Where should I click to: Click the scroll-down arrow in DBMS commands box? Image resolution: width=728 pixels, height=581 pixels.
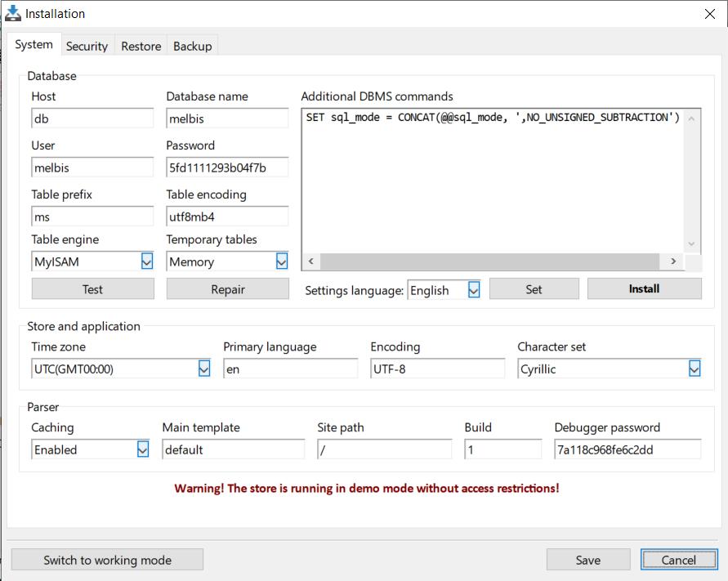click(x=691, y=244)
